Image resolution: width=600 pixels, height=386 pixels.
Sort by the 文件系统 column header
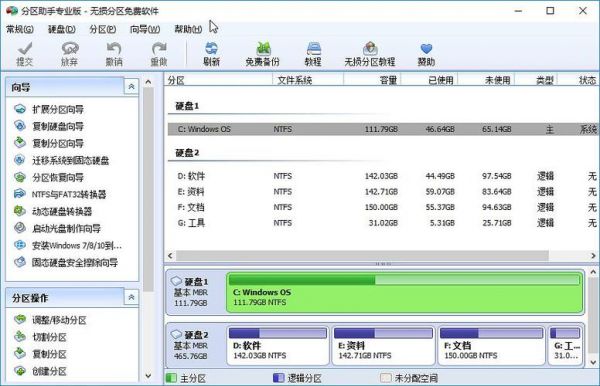(308, 80)
